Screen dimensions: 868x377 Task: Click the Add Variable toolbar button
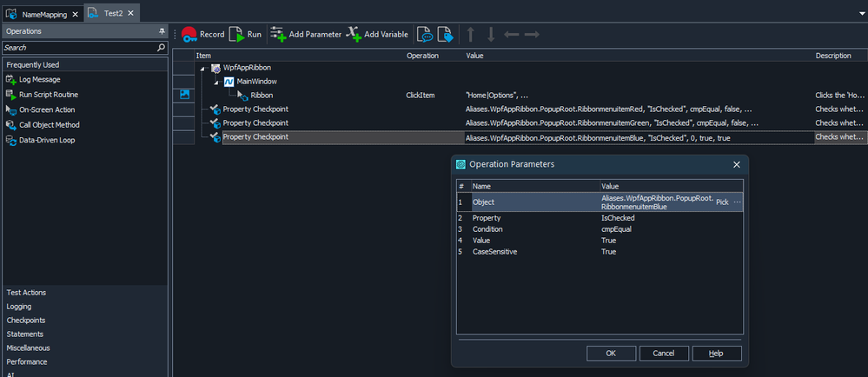[377, 35]
